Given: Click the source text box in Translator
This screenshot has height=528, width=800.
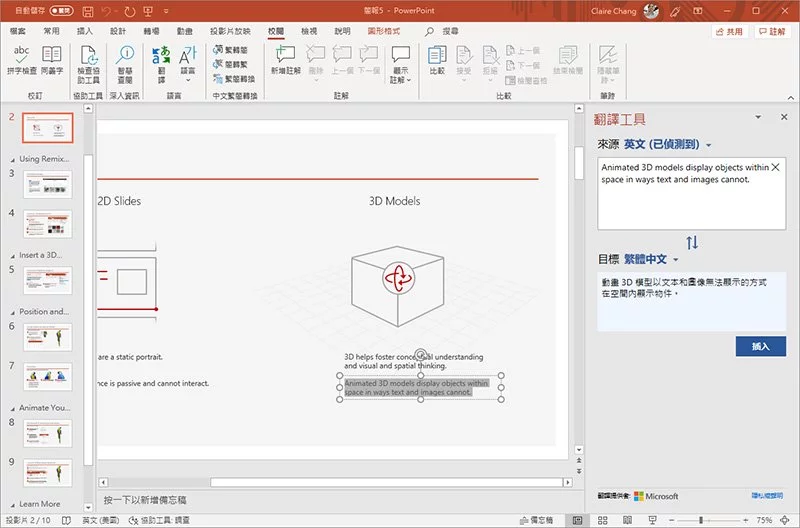Looking at the screenshot, I should pos(691,194).
